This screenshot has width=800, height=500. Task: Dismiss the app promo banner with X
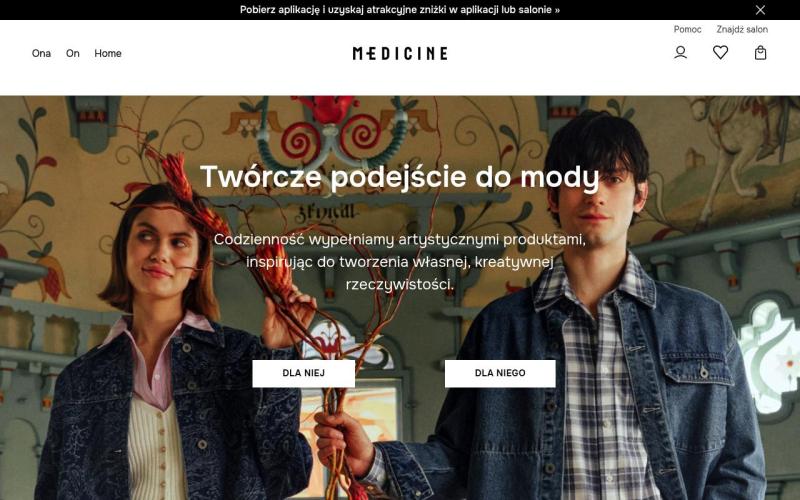pos(760,10)
